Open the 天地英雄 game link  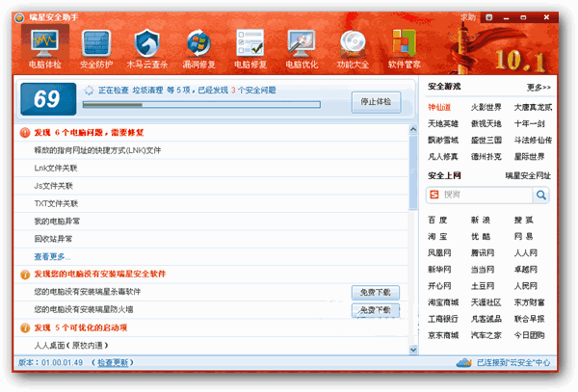pos(443,124)
